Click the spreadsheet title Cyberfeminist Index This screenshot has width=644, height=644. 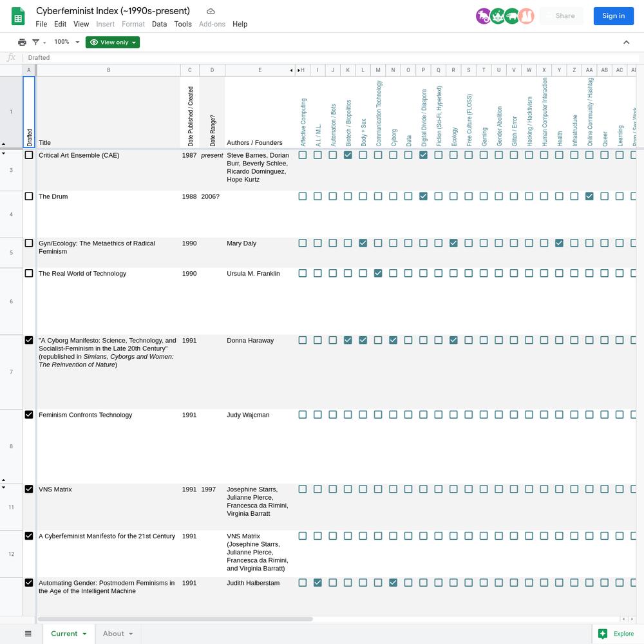coord(113,11)
